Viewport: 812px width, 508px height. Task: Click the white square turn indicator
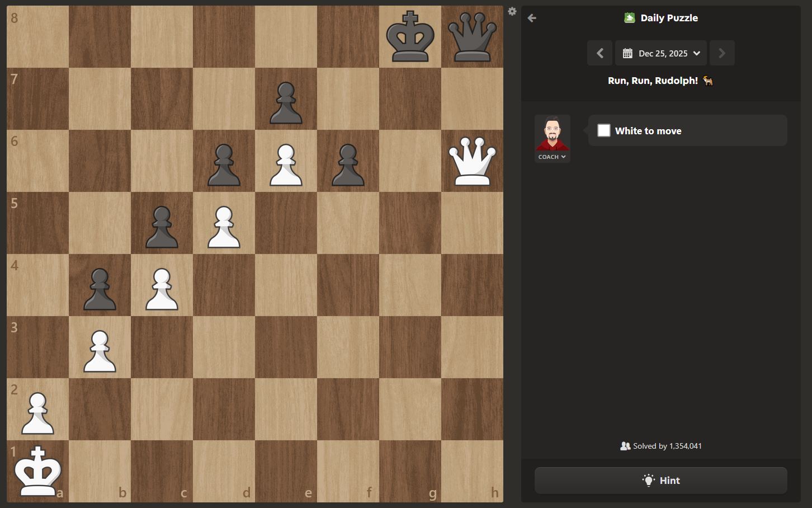pos(604,130)
